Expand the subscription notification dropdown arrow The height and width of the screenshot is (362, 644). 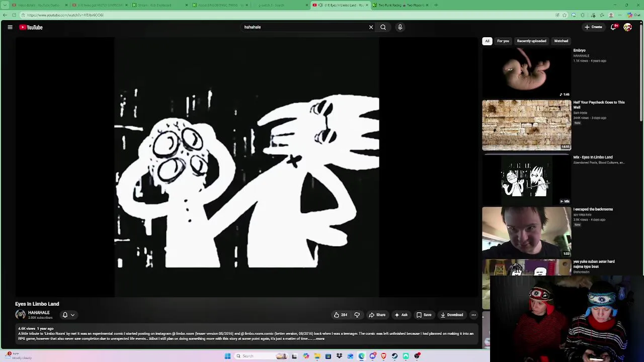point(72,315)
